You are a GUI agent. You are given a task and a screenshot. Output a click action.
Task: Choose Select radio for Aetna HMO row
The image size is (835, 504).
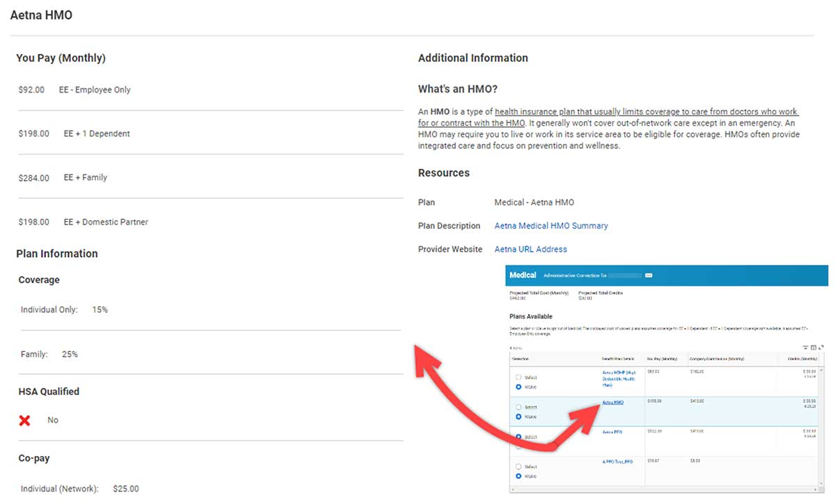[518, 407]
